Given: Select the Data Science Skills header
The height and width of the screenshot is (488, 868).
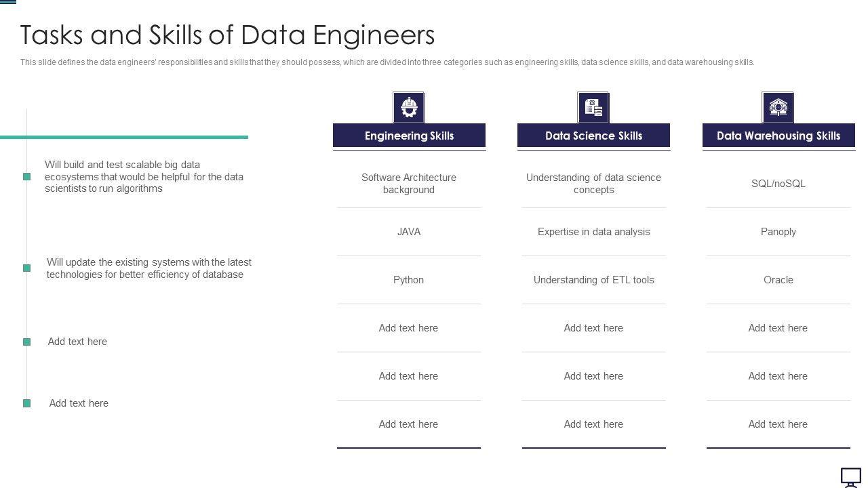Looking at the screenshot, I should 593,136.
